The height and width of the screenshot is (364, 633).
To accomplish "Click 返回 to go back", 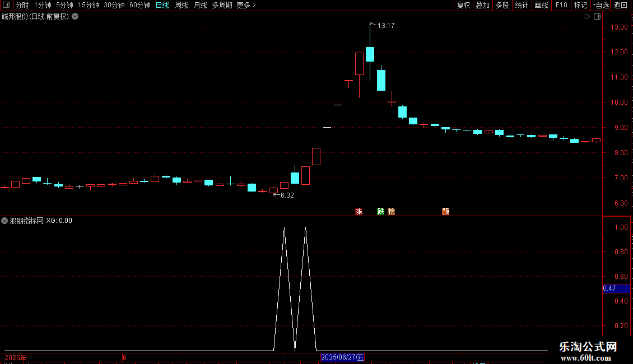I will 621,5.
